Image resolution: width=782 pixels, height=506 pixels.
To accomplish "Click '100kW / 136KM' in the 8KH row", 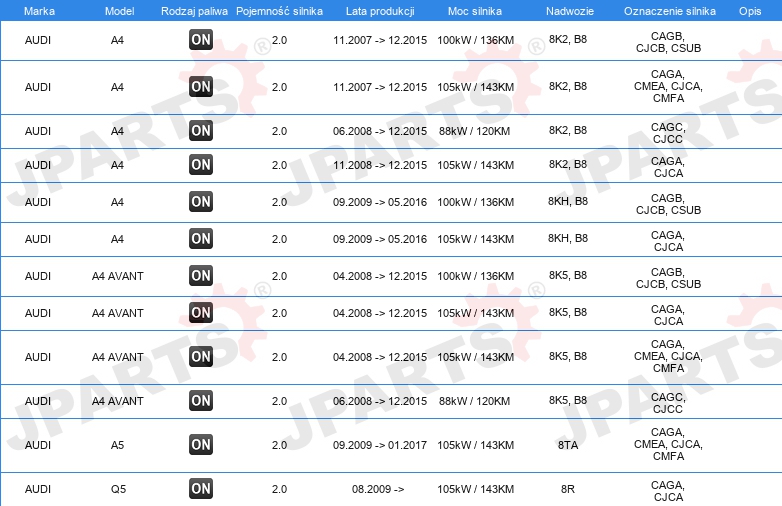I will [475, 202].
